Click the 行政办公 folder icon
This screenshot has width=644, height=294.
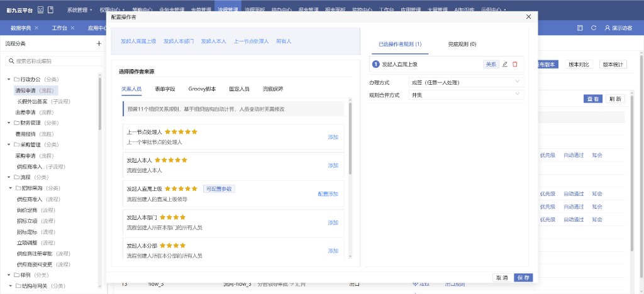tap(17, 79)
